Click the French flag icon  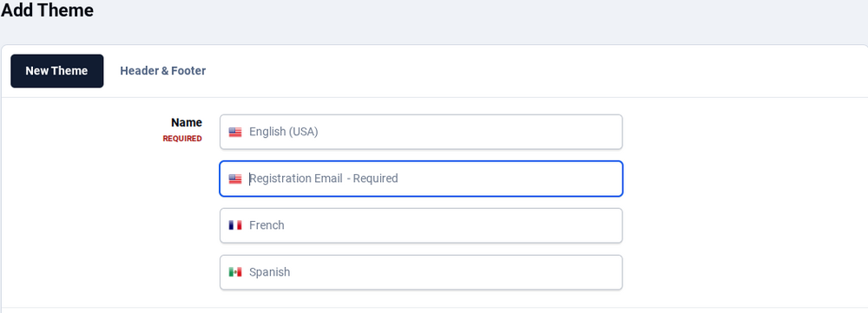point(235,225)
